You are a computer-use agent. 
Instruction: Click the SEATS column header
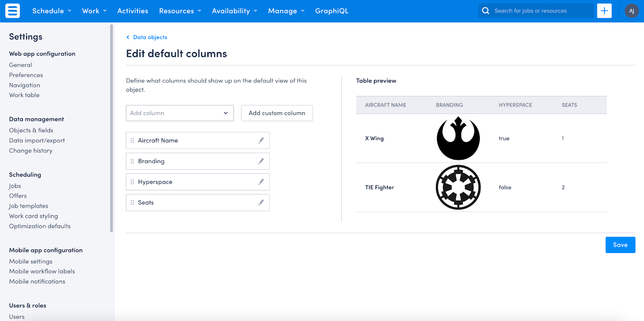coord(570,105)
